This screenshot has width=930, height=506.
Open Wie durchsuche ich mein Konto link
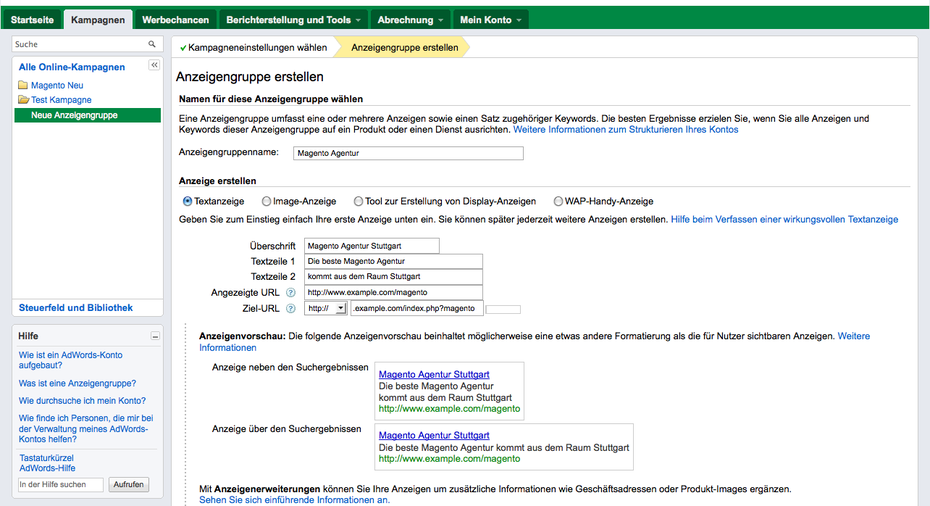click(x=82, y=401)
